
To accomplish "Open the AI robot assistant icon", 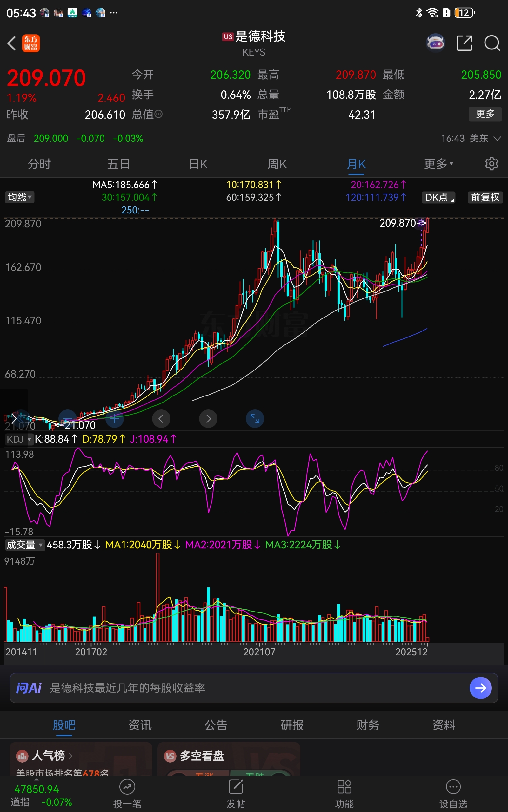I will (x=436, y=43).
